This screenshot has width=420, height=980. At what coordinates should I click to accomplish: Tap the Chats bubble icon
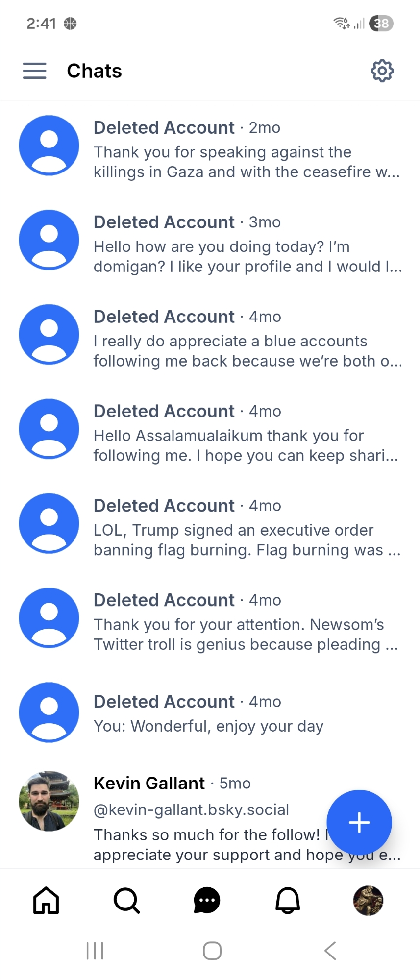(207, 901)
